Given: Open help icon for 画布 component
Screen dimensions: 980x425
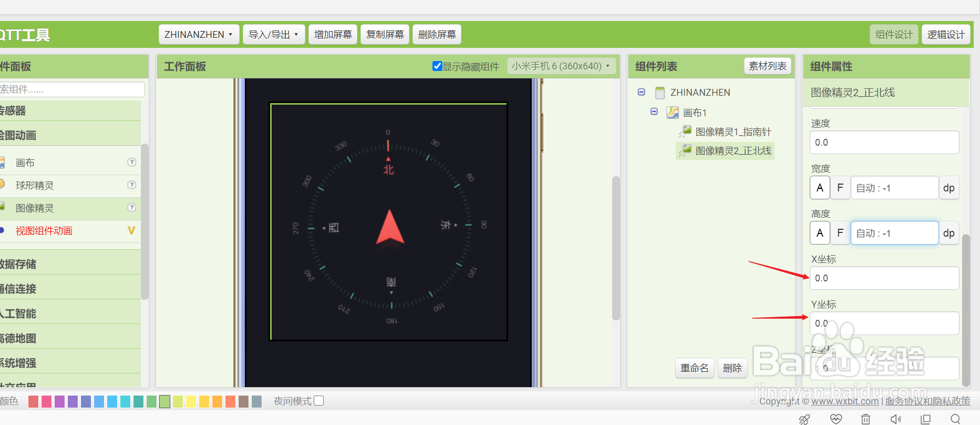Looking at the screenshot, I should (132, 163).
